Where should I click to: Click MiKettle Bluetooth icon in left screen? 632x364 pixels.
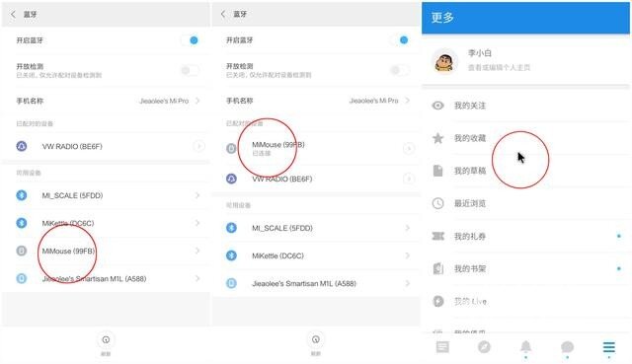click(x=22, y=223)
